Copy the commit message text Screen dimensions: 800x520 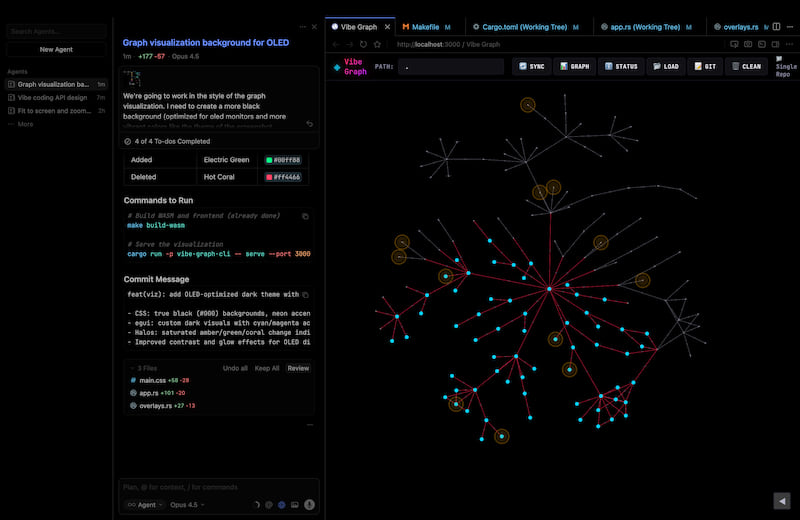tap(306, 295)
